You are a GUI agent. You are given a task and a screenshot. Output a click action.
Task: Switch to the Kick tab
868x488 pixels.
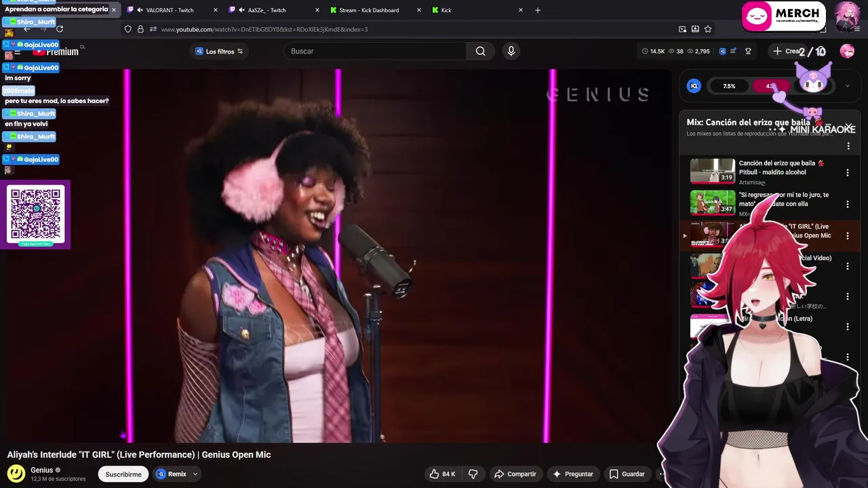[477, 10]
